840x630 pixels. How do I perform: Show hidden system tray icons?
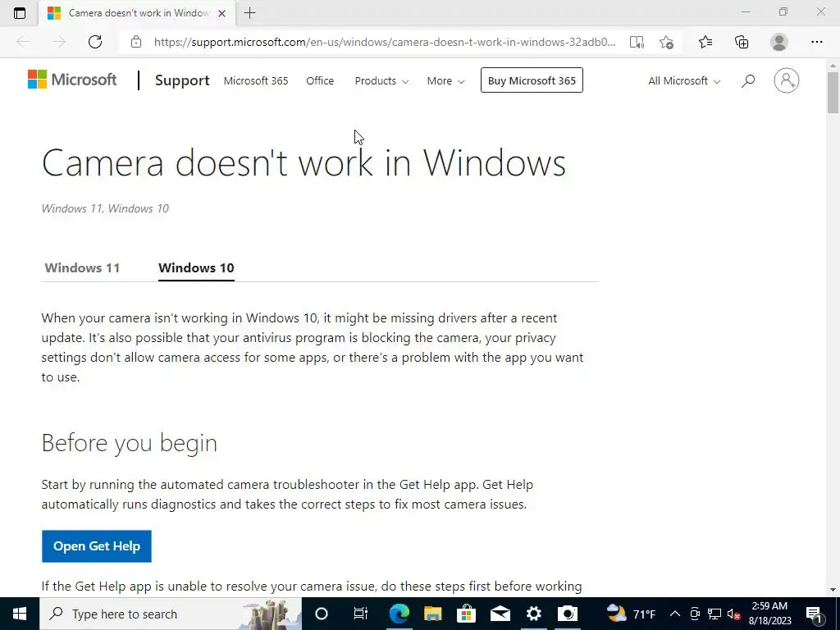click(675, 614)
